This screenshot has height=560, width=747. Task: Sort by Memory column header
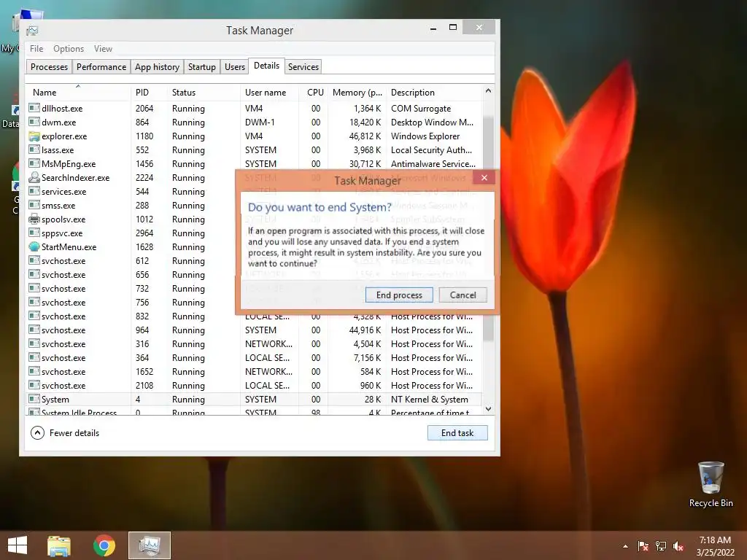357,93
